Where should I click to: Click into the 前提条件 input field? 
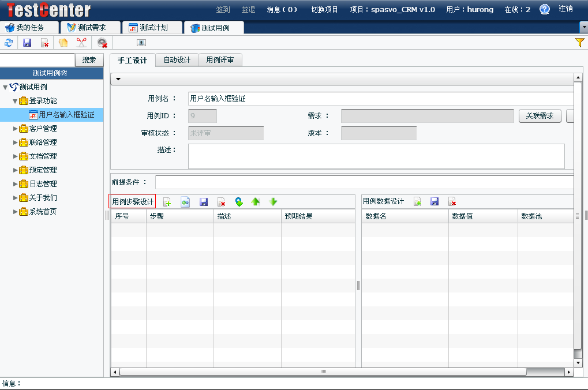pos(364,182)
